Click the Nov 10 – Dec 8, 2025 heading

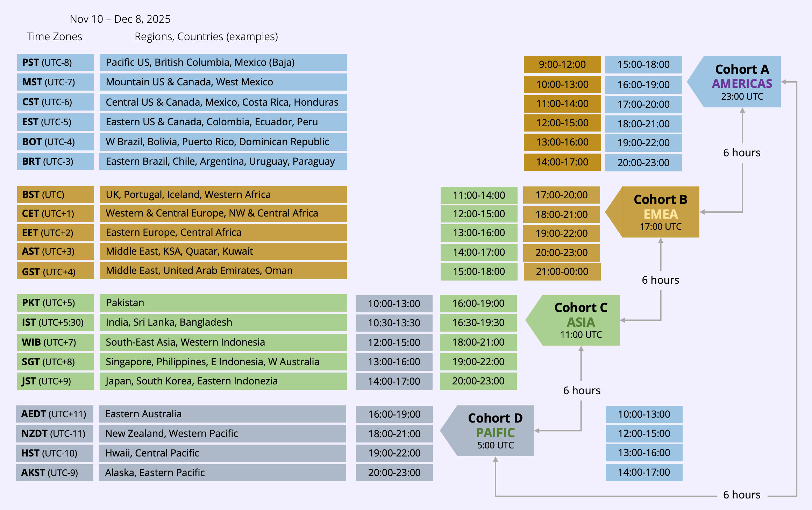point(120,19)
